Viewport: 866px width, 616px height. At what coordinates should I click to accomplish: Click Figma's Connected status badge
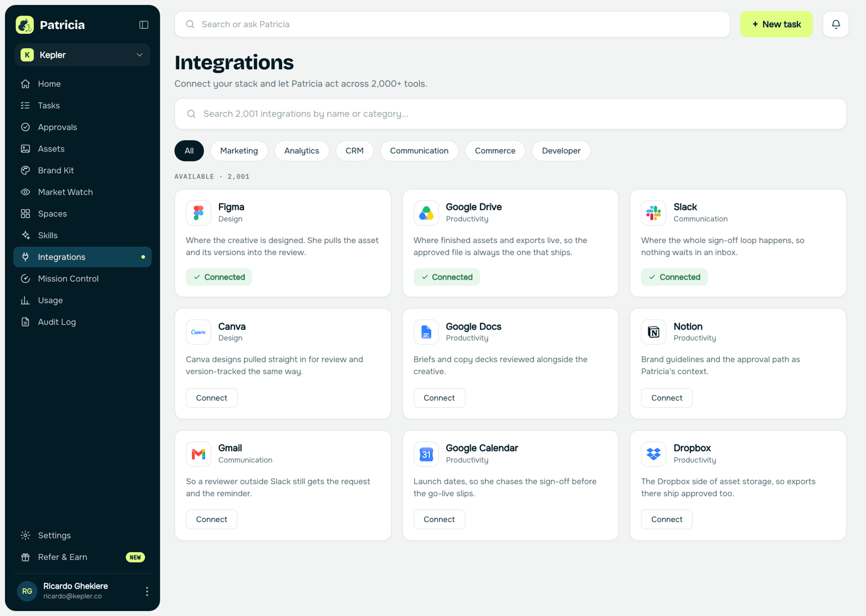pyautogui.click(x=219, y=277)
